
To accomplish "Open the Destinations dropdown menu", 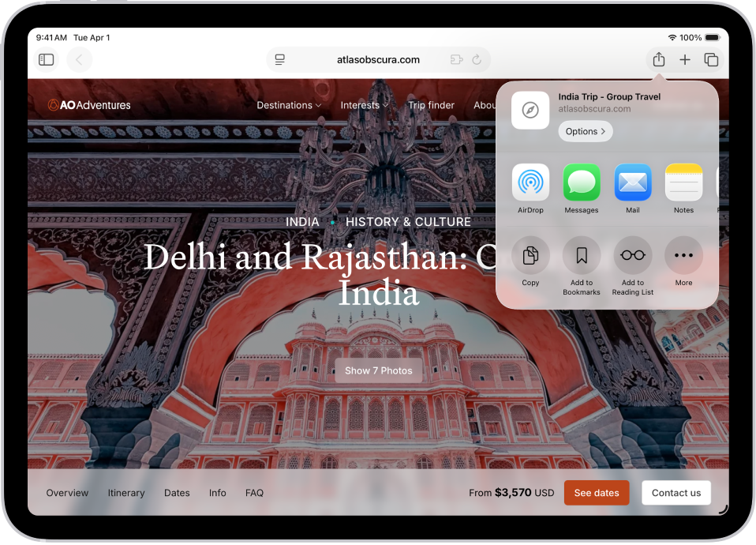I will pos(289,104).
